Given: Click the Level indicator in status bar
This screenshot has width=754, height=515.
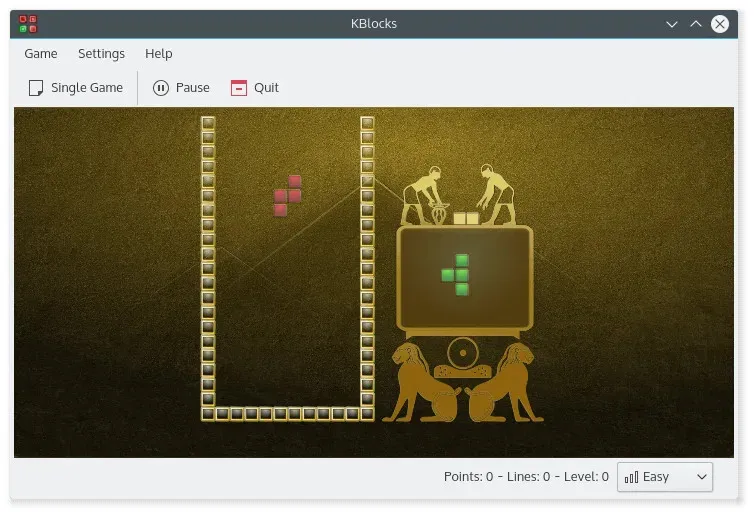Looking at the screenshot, I should [586, 477].
